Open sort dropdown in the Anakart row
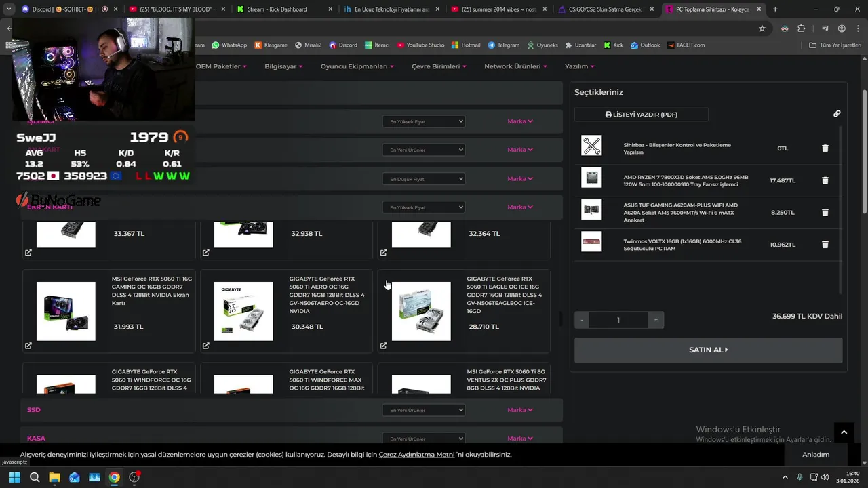The height and width of the screenshot is (488, 868). (423, 150)
